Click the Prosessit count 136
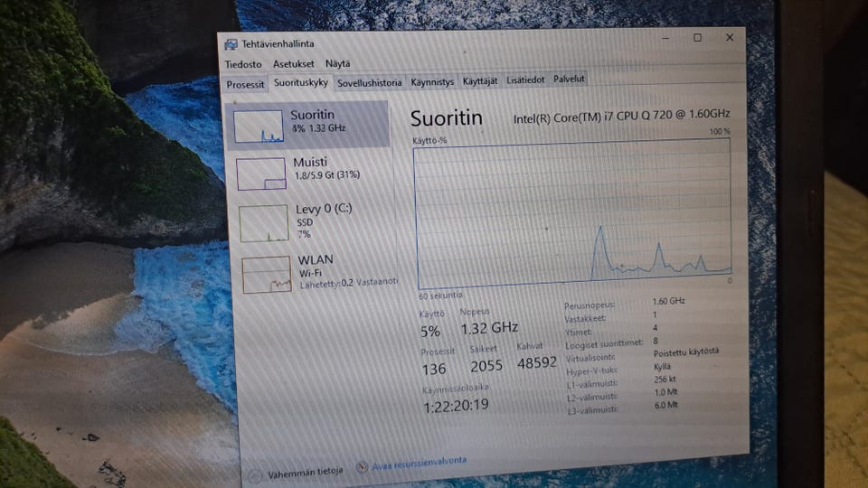This screenshot has height=488, width=868. 433,369
